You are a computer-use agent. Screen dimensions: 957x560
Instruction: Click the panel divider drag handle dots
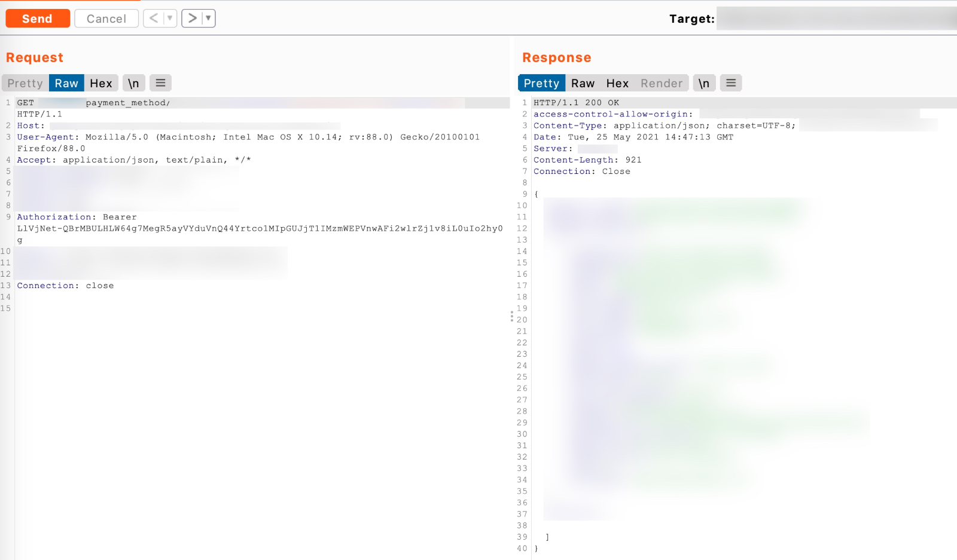[x=512, y=316]
